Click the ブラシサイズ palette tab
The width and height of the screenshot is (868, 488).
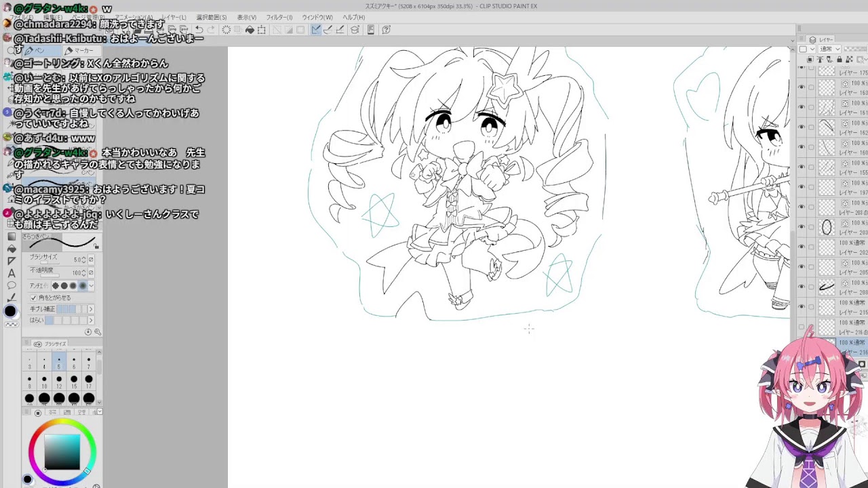pyautogui.click(x=51, y=344)
